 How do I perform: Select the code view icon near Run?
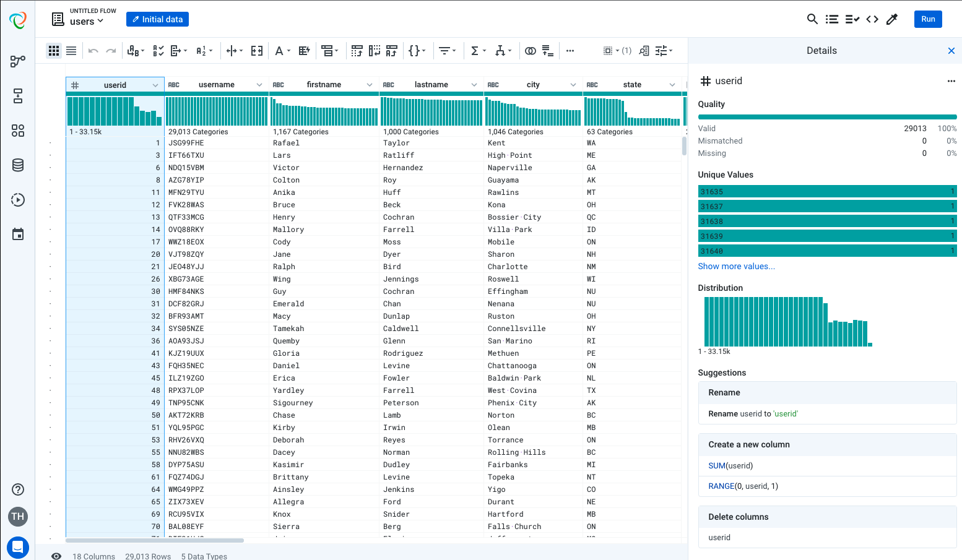coord(872,19)
